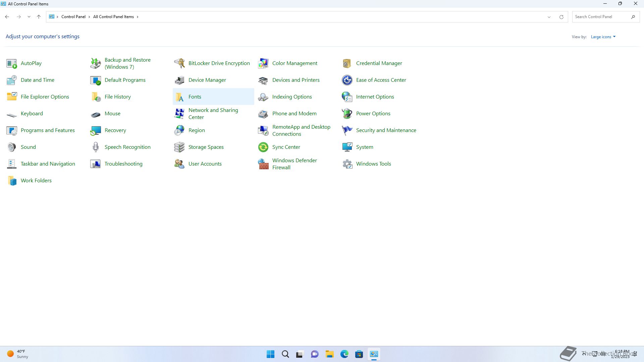Click the Windows Tools link
The width and height of the screenshot is (644, 362).
coord(374,164)
